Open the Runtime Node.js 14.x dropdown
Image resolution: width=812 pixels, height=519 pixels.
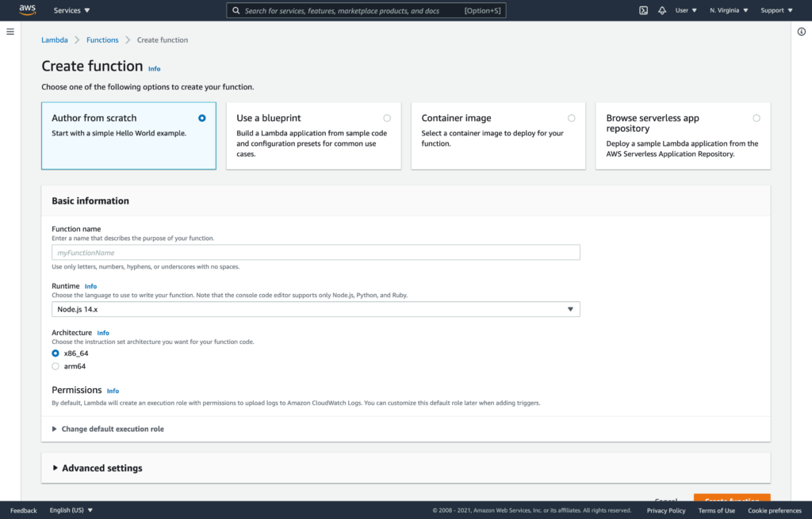coord(316,310)
